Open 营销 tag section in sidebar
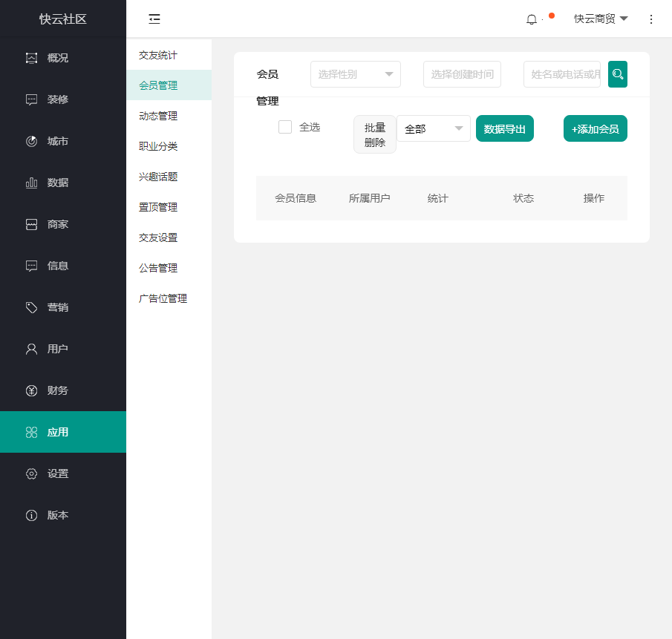672x639 pixels. (58, 307)
